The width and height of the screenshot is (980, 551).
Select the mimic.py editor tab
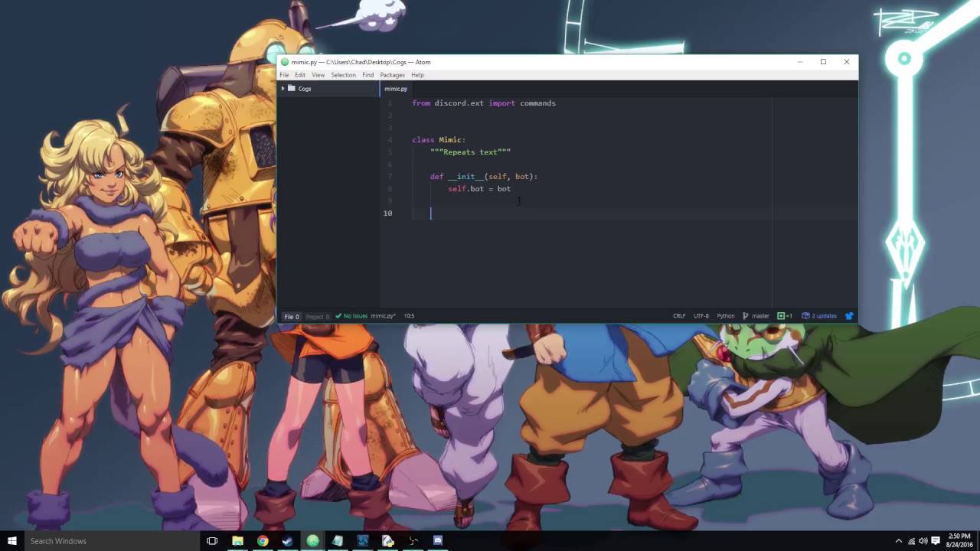point(396,89)
